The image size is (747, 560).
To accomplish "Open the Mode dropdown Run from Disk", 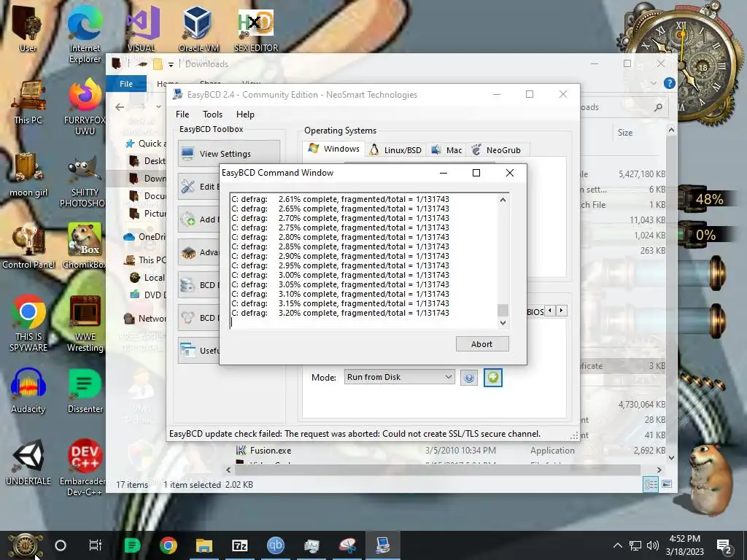I will point(399,377).
